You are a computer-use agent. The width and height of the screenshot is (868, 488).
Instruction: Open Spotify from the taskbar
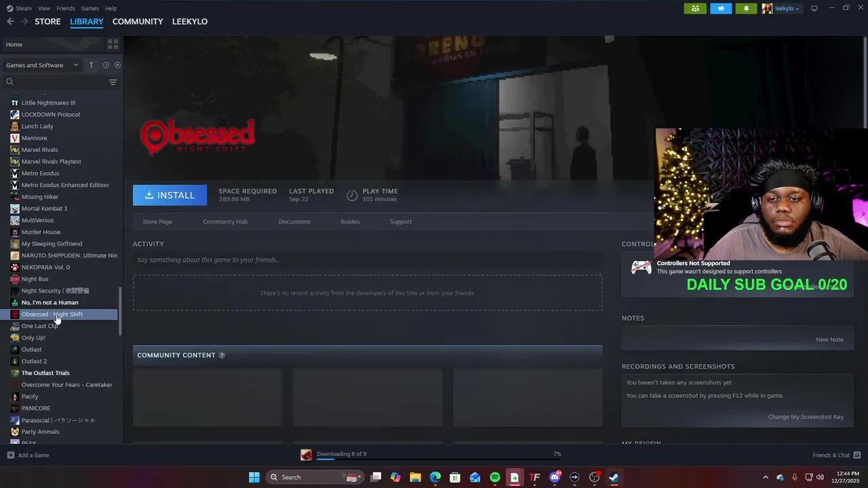(x=495, y=477)
